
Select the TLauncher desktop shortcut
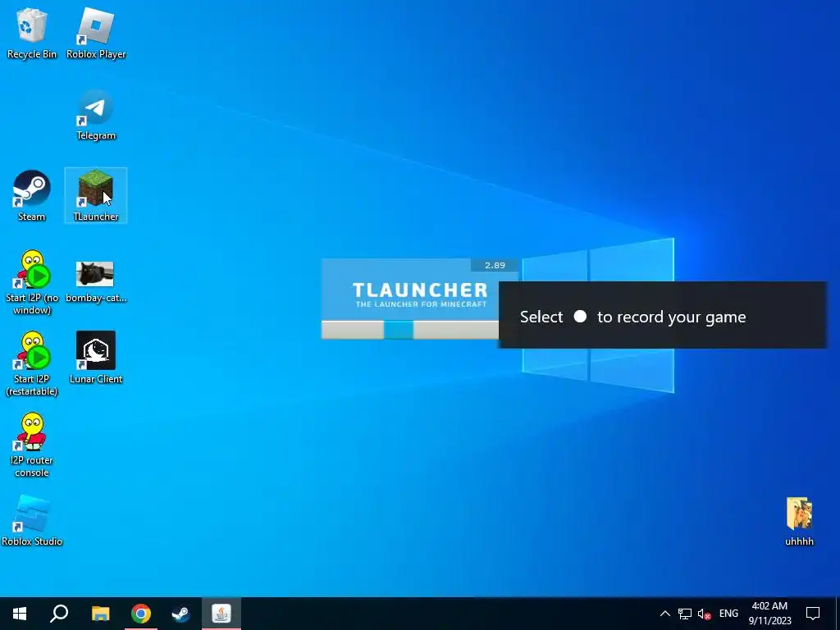point(96,195)
